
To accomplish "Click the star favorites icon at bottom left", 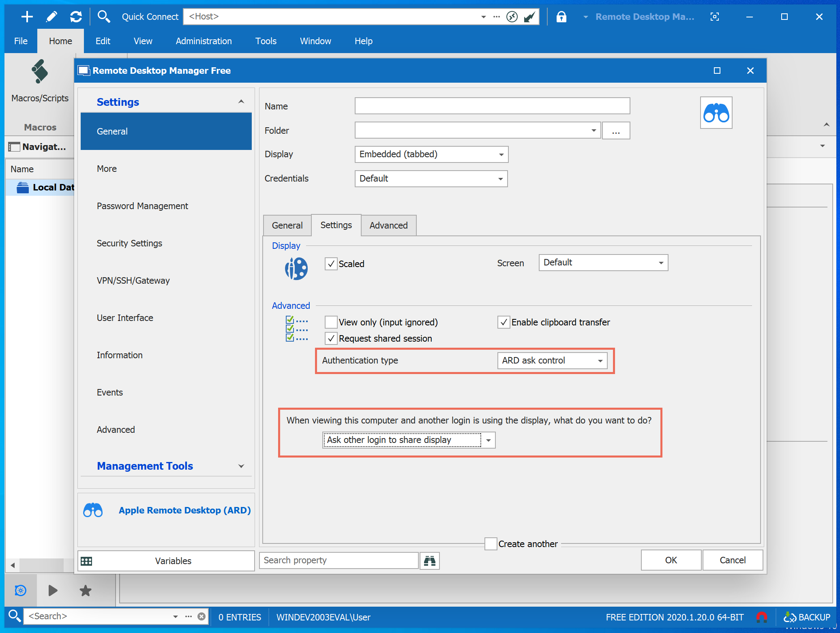I will pos(85,590).
